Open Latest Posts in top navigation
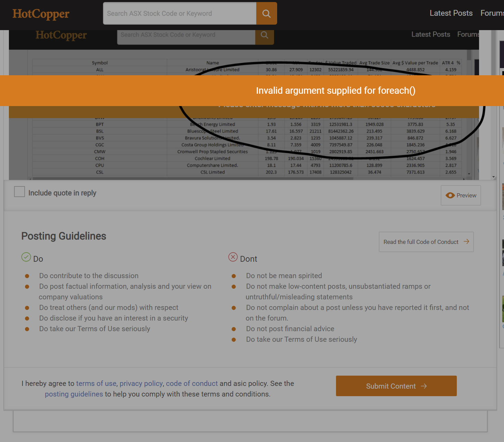 pos(451,13)
